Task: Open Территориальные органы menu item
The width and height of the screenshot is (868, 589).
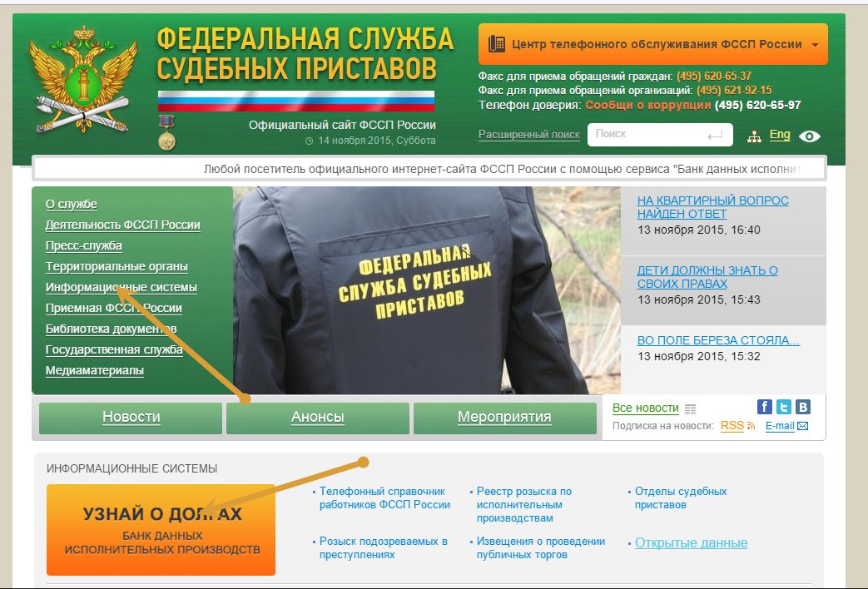Action: click(x=117, y=266)
